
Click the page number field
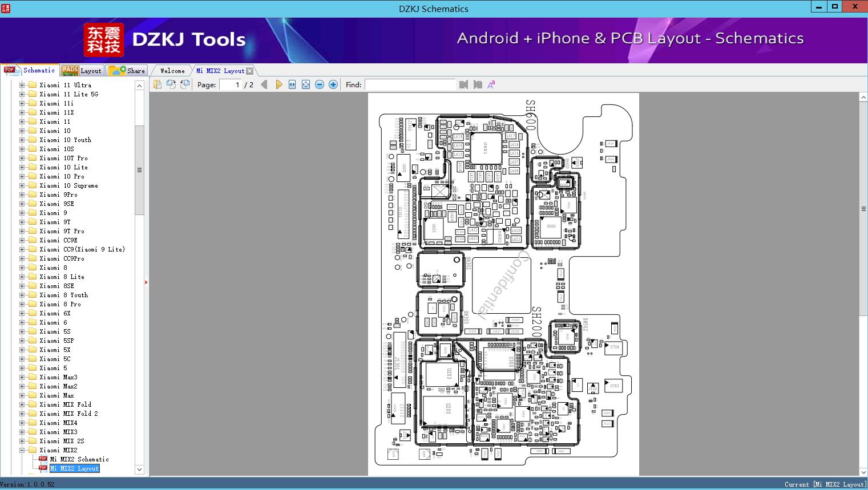tap(230, 84)
